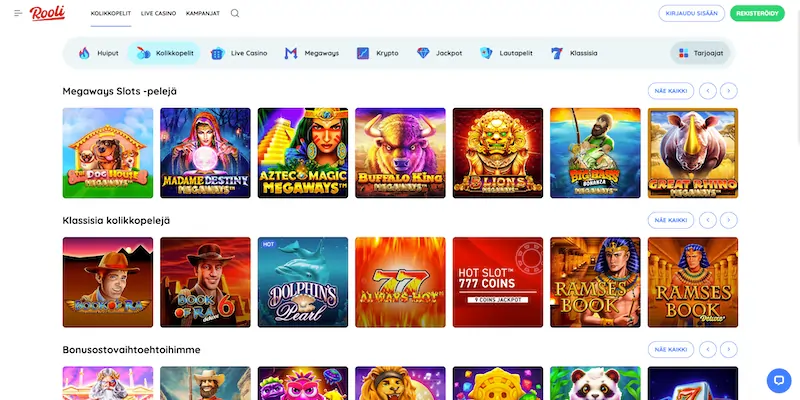The image size is (800, 400).
Task: Open Dolphin's Pearl game
Action: (x=303, y=282)
